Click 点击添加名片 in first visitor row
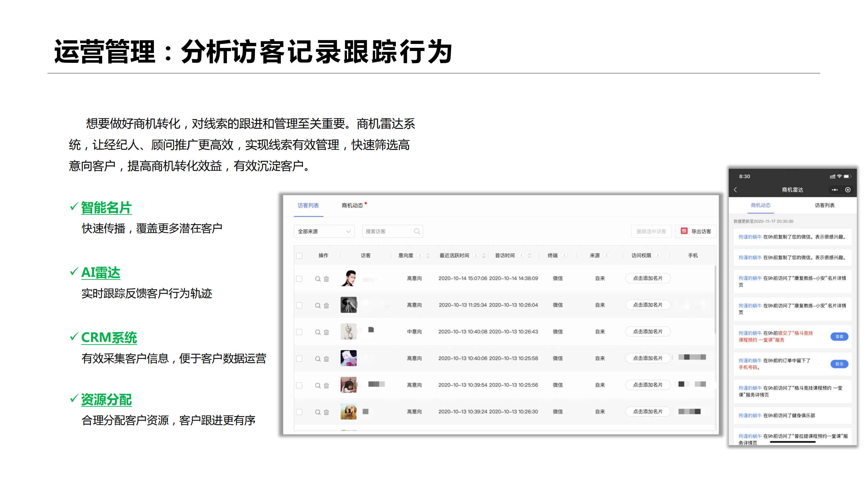 pos(648,278)
